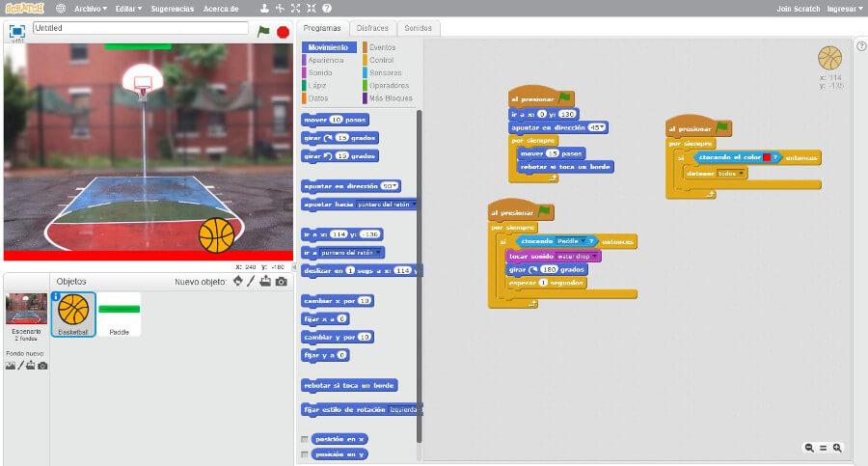868x466 pixels.
Task: Switch to the Programas tab
Action: coord(322,28)
